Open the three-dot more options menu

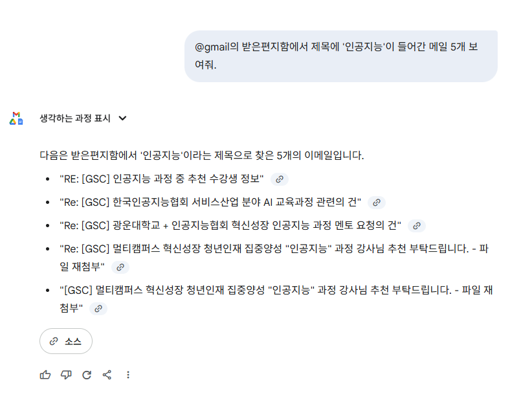coord(128,375)
